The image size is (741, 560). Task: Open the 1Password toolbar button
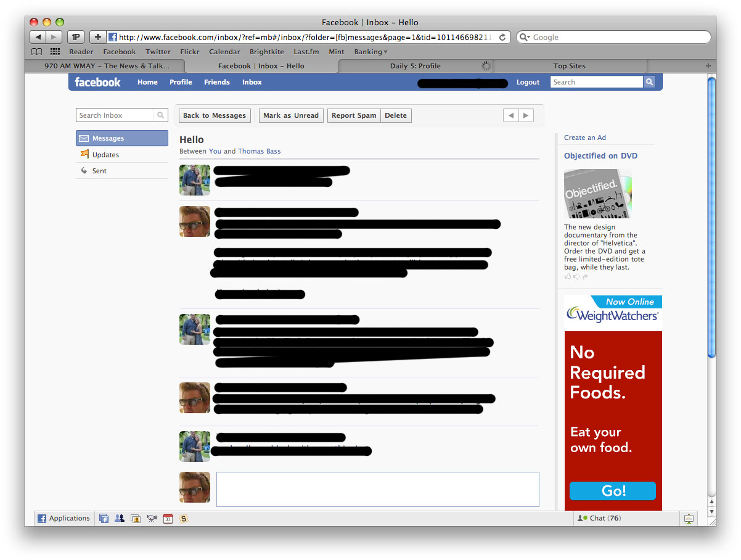pyautogui.click(x=76, y=37)
